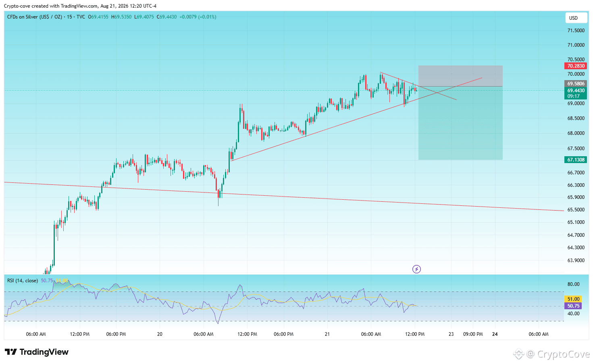The image size is (593, 364).
Task: Click the 71.0000 price axis tick
Action: tap(576, 45)
